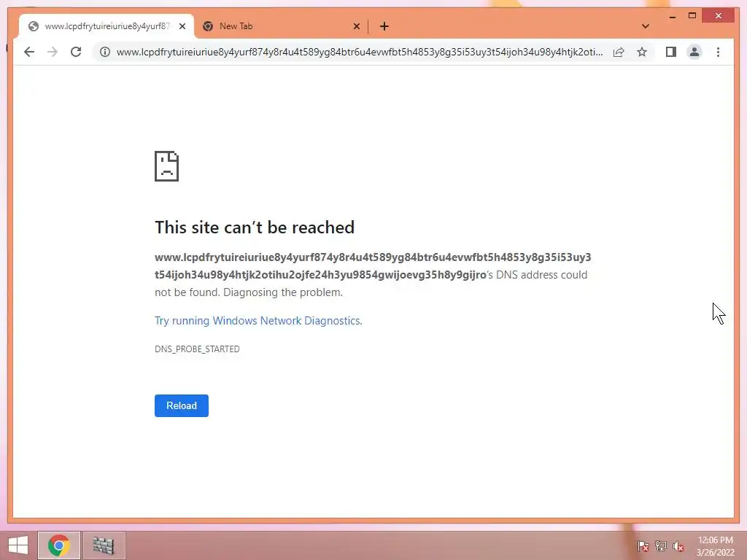The height and width of the screenshot is (560, 747).
Task: Toggle the browser side panel
Action: (671, 52)
